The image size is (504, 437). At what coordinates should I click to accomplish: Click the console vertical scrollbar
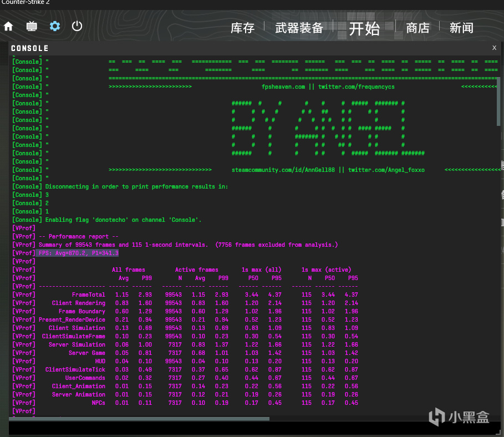(x=498, y=101)
